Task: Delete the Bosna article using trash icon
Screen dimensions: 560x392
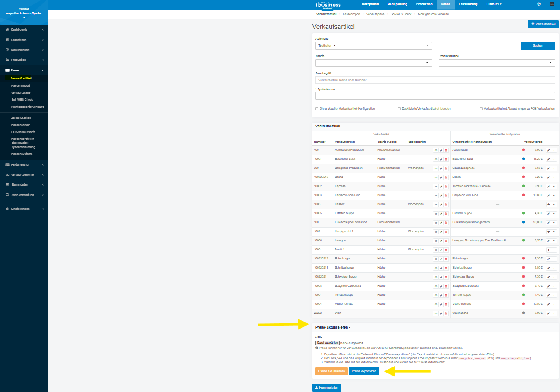Action: point(446,177)
